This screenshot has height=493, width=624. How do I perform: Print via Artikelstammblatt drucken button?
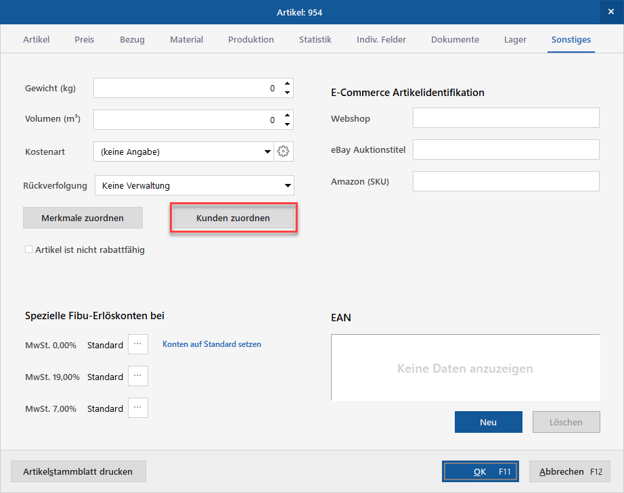[x=78, y=471]
